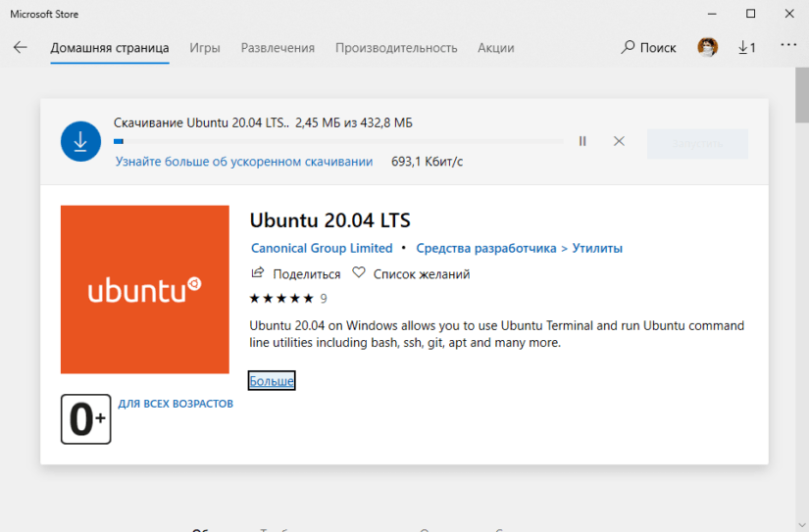Open the downloads queue indicator

point(746,48)
